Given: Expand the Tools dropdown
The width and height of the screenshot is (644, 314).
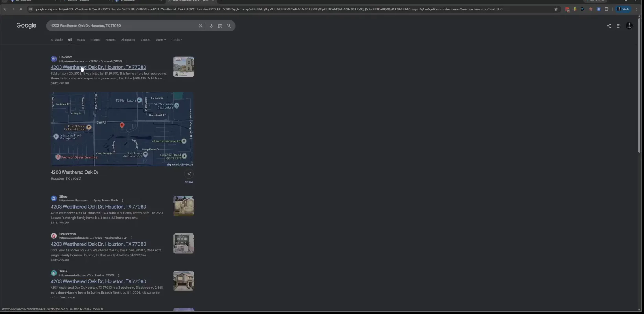Looking at the screenshot, I should click(177, 40).
